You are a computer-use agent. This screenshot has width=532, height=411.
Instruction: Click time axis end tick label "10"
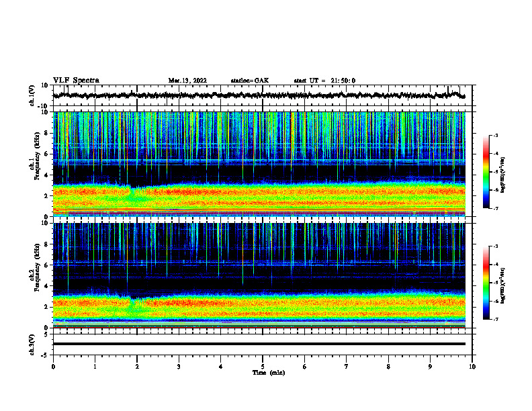(x=472, y=367)
